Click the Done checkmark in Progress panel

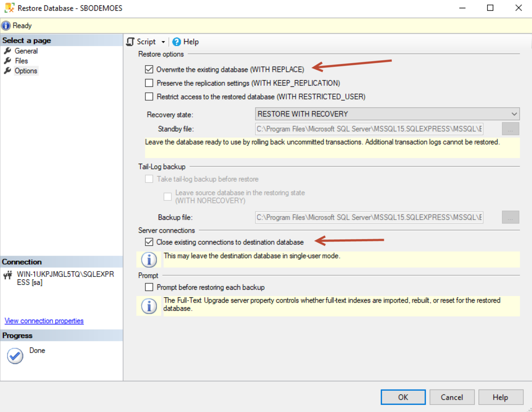click(x=15, y=356)
